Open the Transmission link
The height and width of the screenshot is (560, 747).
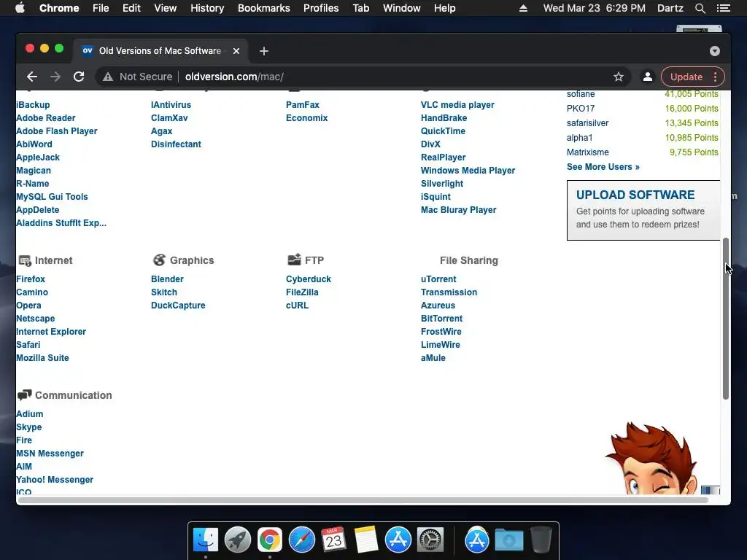tap(449, 292)
